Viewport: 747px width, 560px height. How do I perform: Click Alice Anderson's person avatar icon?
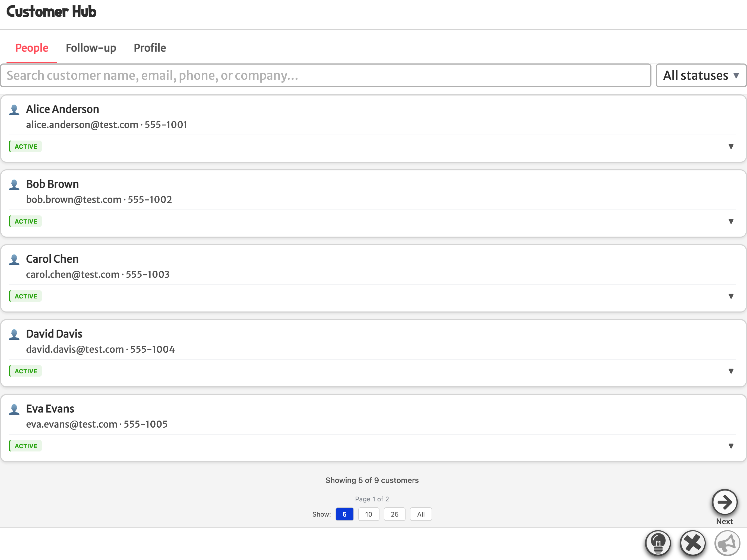[x=14, y=110]
